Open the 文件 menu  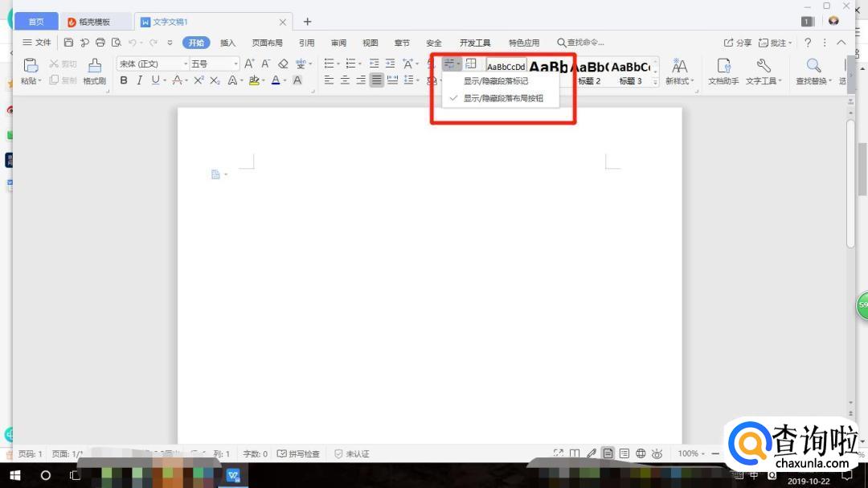click(36, 42)
